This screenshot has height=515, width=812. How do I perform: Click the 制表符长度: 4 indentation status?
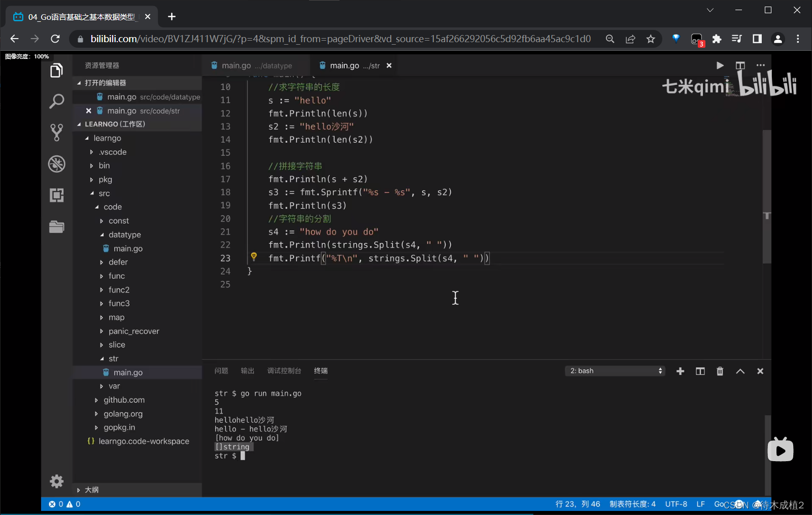click(632, 504)
